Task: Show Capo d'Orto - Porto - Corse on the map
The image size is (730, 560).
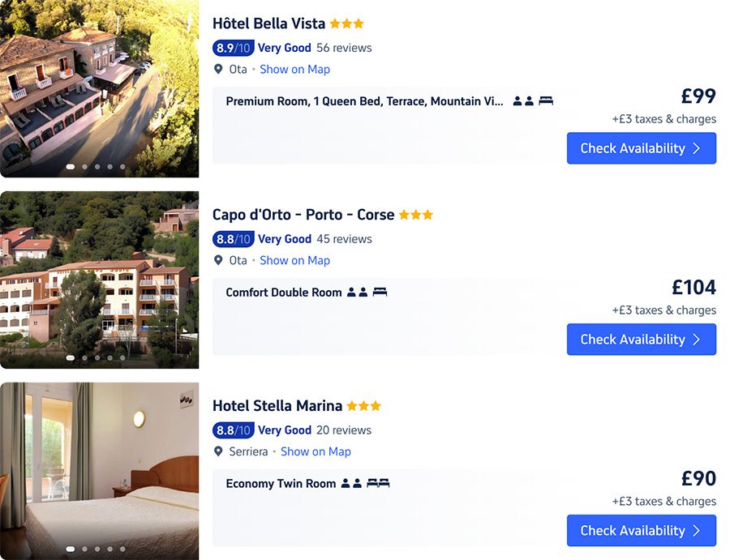Action: coord(294,260)
